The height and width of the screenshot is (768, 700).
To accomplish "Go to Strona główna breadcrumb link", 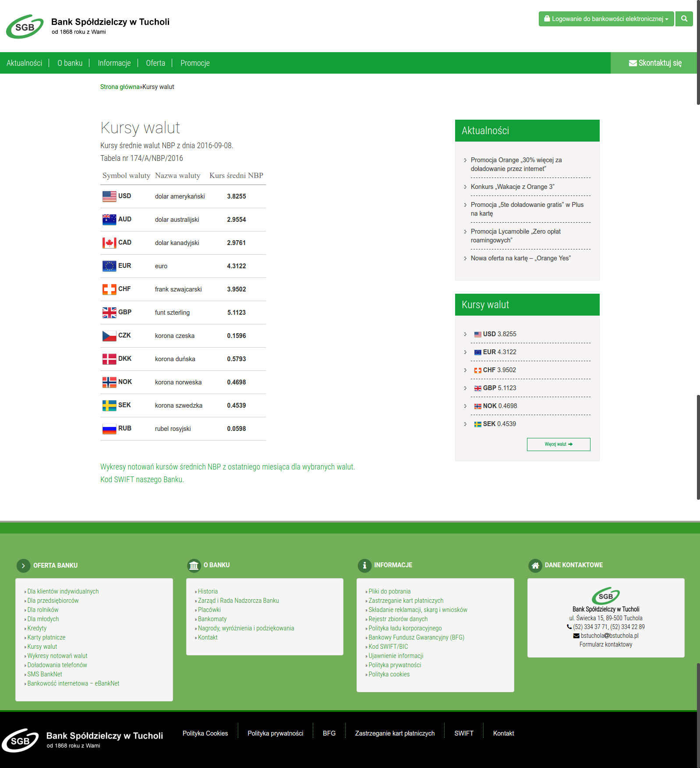I will click(x=120, y=87).
